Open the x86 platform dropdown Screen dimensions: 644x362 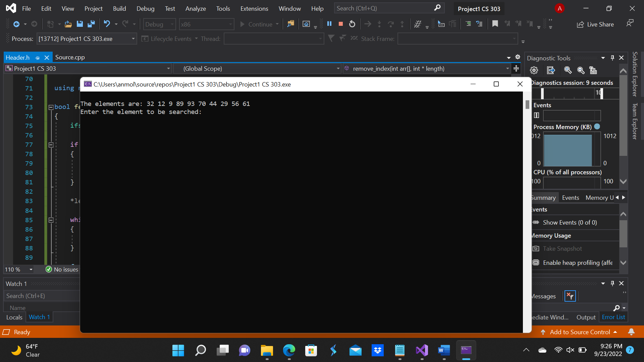pyautogui.click(x=206, y=24)
